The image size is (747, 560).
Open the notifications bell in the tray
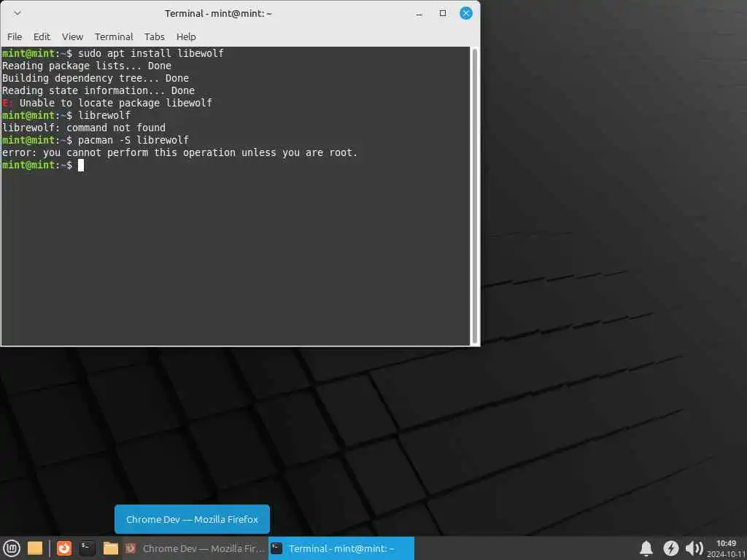coord(646,548)
